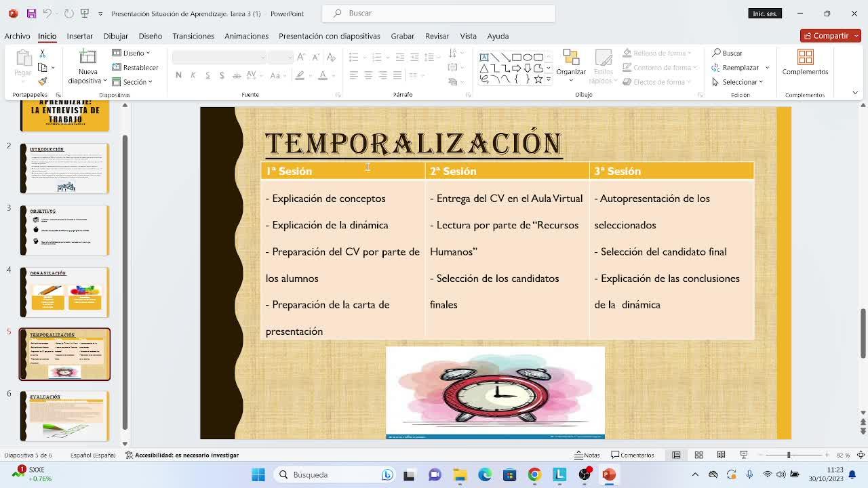Click Buscar in the Edición group
The image size is (868, 488).
click(727, 53)
